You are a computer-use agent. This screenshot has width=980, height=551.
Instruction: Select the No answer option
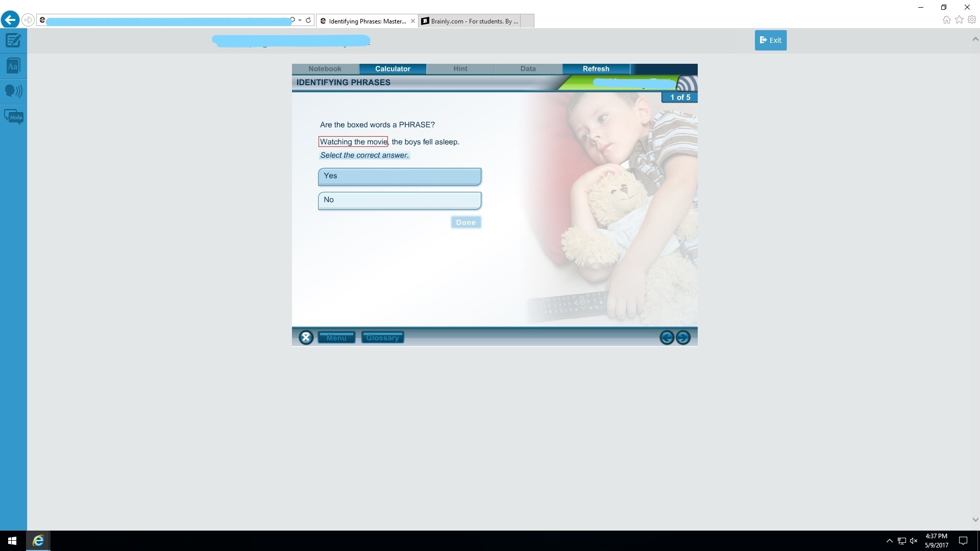399,200
